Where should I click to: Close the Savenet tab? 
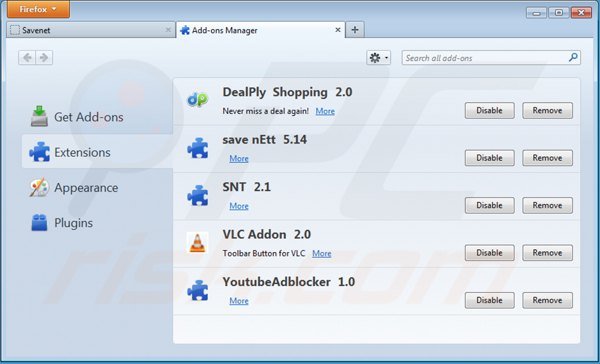(x=168, y=30)
